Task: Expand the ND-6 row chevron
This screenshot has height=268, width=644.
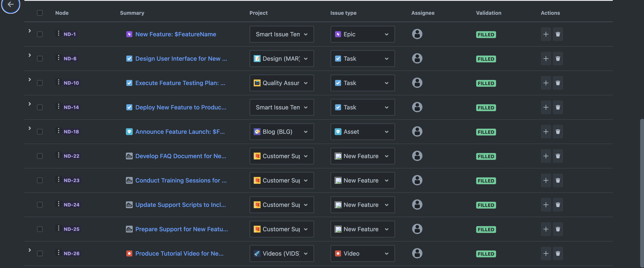Action: click(30, 55)
